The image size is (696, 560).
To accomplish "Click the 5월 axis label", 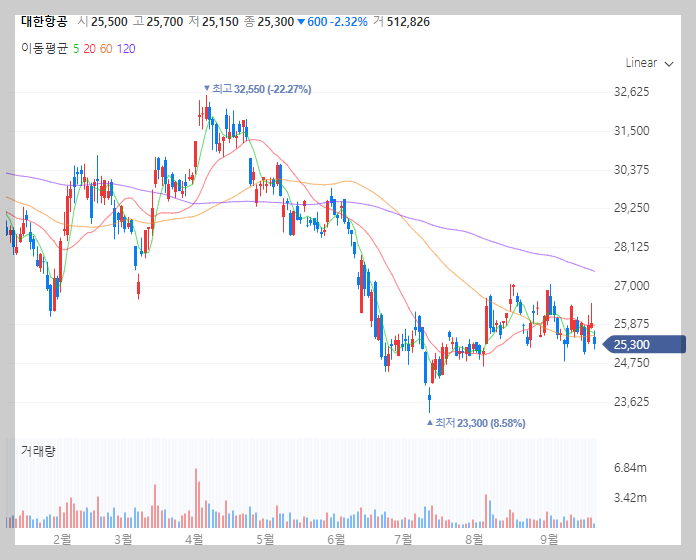I will pyautogui.click(x=265, y=539).
